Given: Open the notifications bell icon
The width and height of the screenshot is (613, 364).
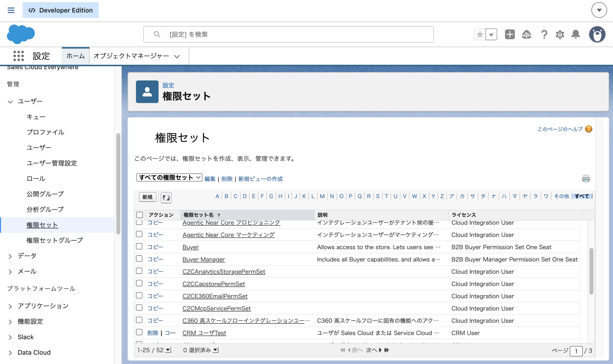Looking at the screenshot, I should coord(575,34).
